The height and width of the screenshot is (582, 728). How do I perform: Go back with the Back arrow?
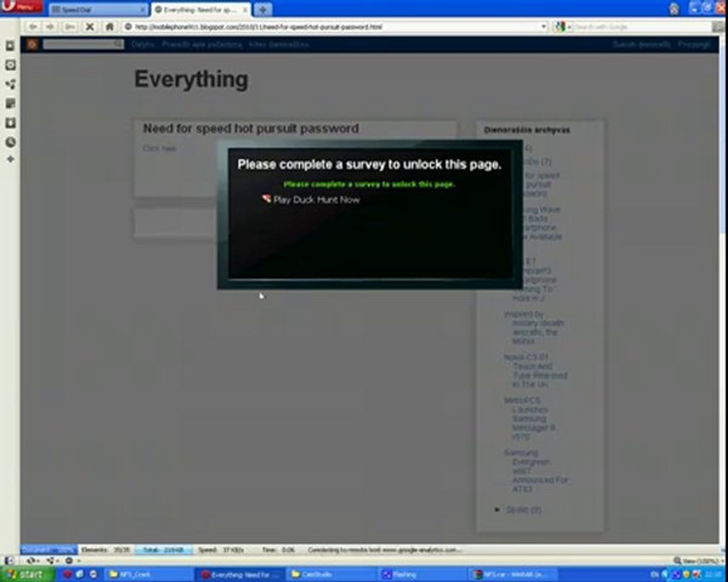point(33,26)
